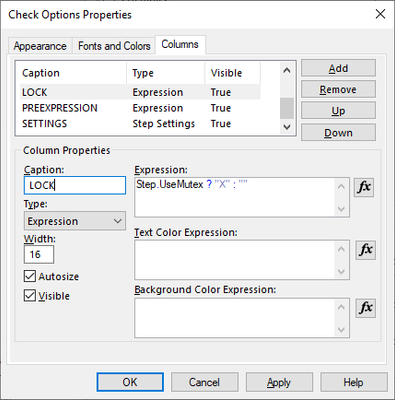Open the Type dropdown
The image size is (395, 400).
tap(75, 221)
